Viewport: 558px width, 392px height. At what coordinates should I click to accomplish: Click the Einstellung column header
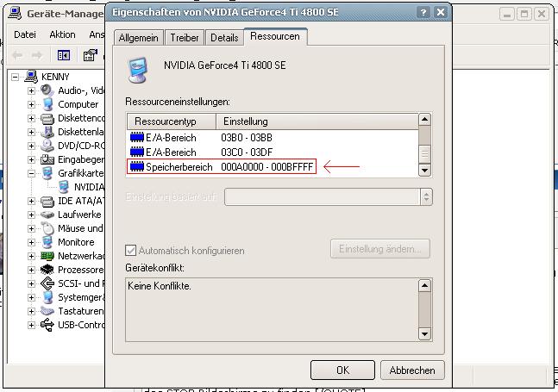(317, 121)
